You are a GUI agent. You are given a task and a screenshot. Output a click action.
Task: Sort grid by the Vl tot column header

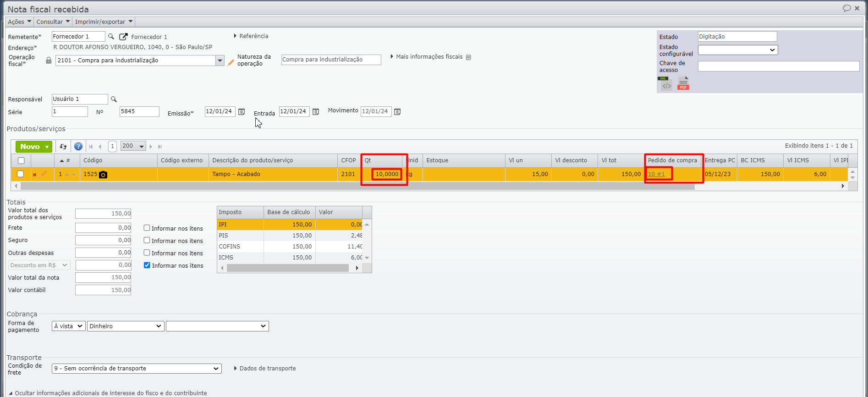(621, 160)
